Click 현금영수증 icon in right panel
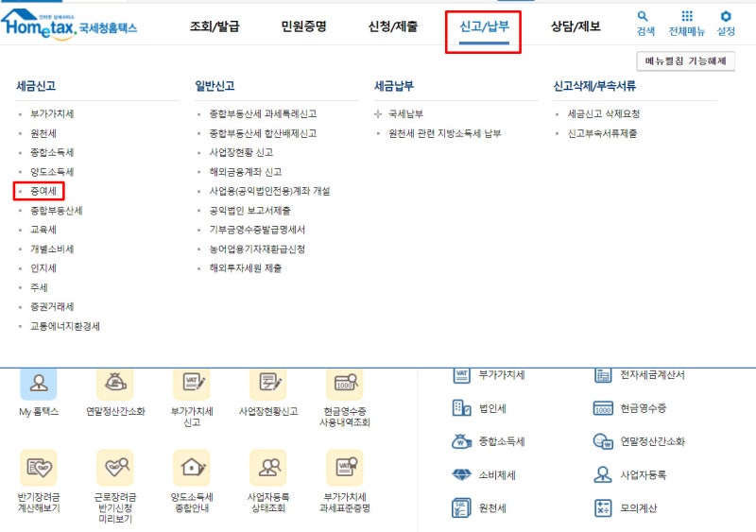 (x=603, y=408)
